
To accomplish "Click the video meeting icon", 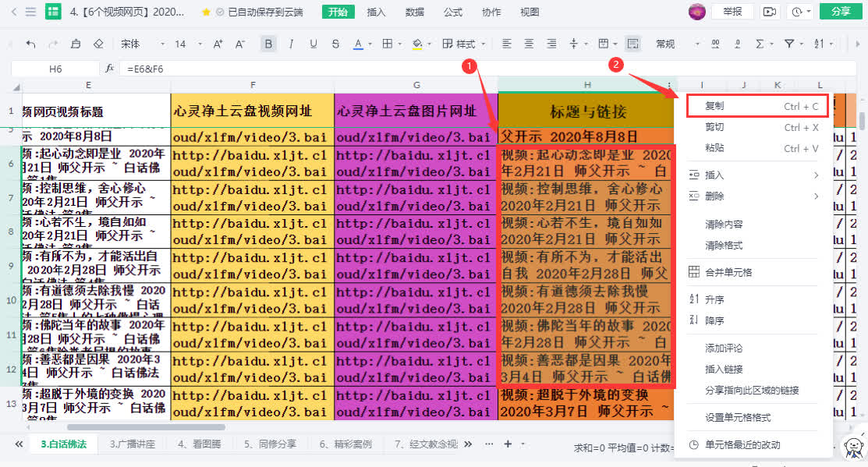I will [x=770, y=12].
